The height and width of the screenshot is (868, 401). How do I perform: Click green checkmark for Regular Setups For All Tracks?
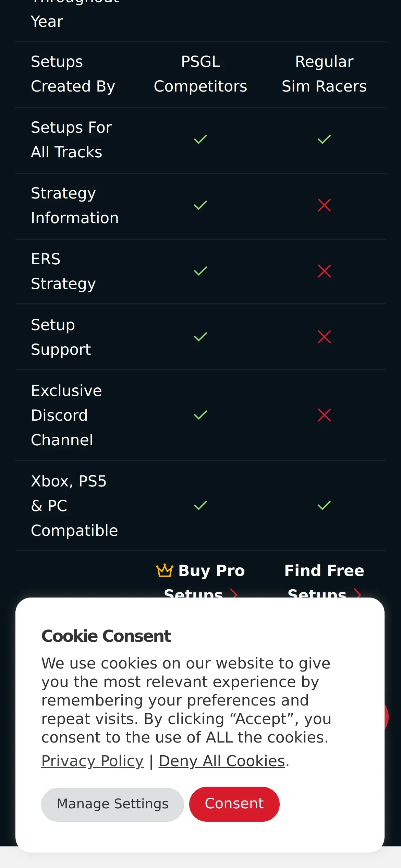click(324, 140)
